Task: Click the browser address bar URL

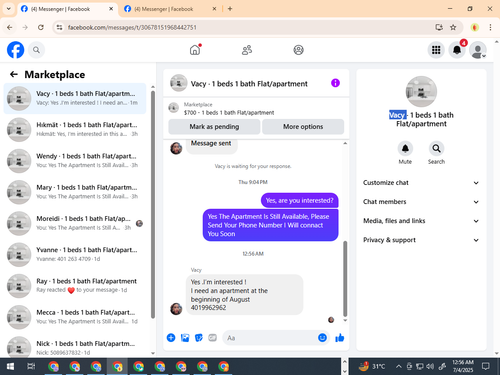Action: point(132,27)
